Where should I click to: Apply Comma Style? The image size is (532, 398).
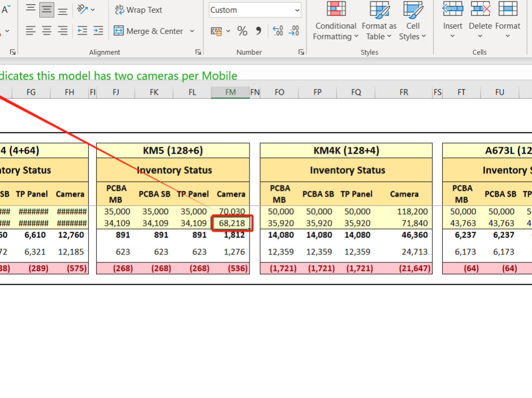(259, 31)
